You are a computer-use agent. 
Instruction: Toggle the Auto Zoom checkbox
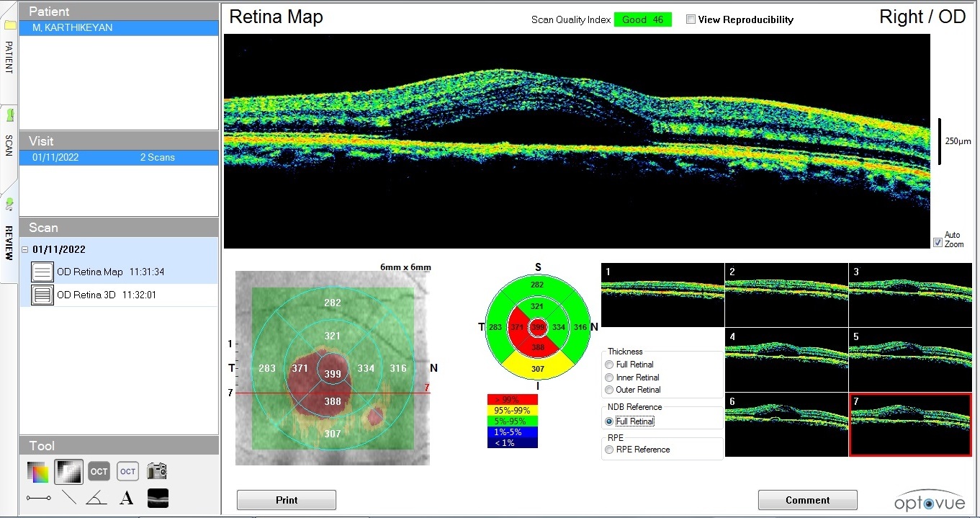938,243
